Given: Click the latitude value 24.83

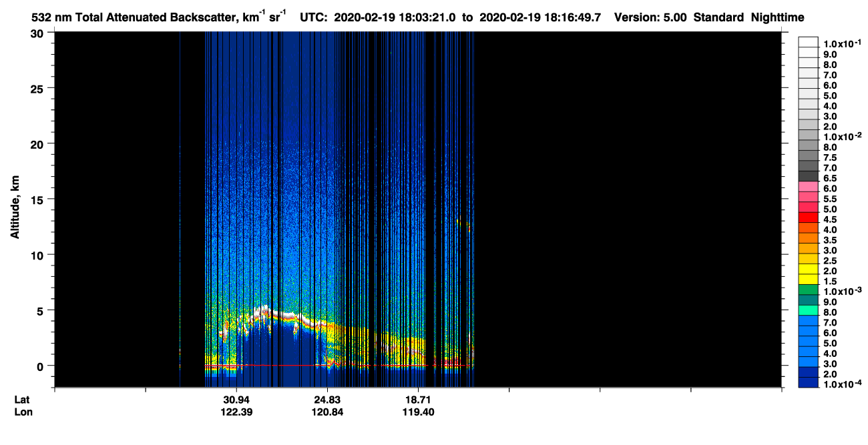Looking at the screenshot, I should pyautogui.click(x=327, y=399).
